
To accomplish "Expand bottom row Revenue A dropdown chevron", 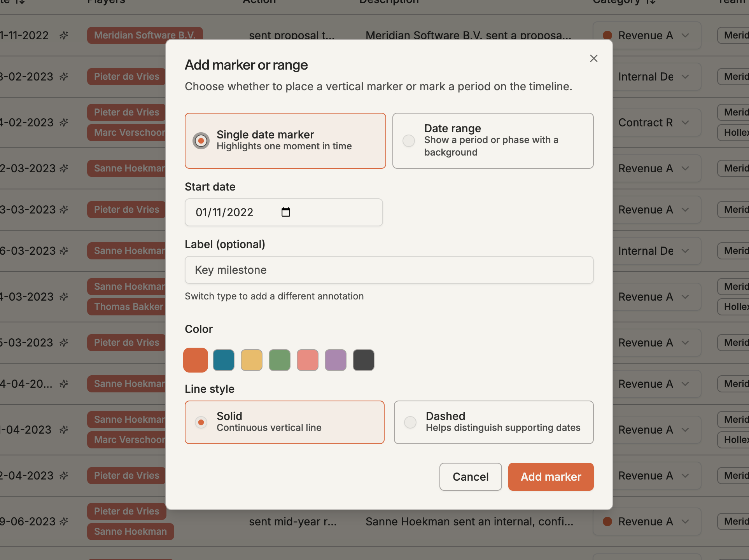I will click(x=685, y=521).
